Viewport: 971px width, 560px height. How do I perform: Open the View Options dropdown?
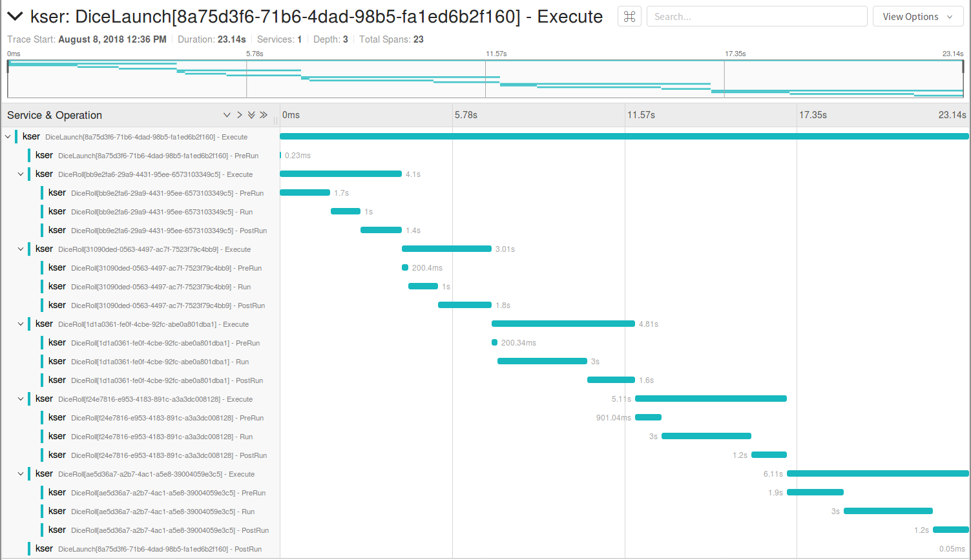918,17
